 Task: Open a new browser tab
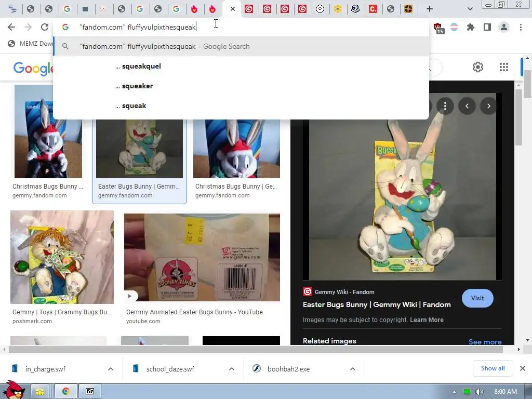(430, 9)
